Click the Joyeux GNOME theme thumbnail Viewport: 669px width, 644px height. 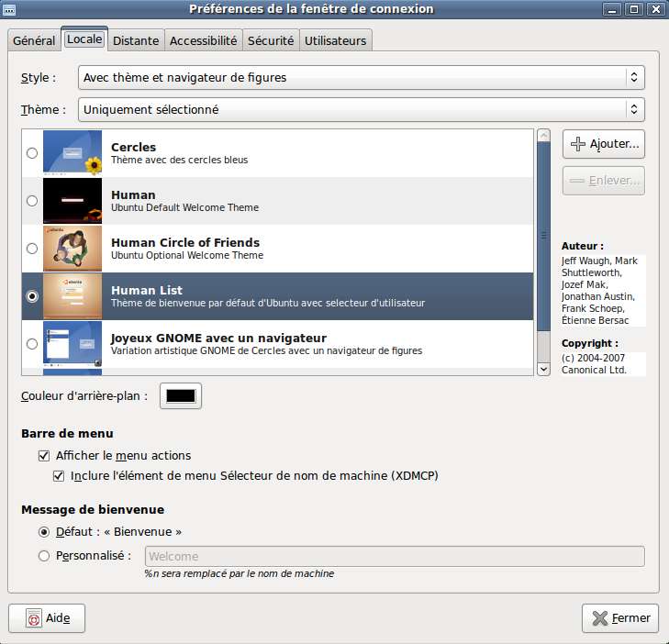pos(72,344)
